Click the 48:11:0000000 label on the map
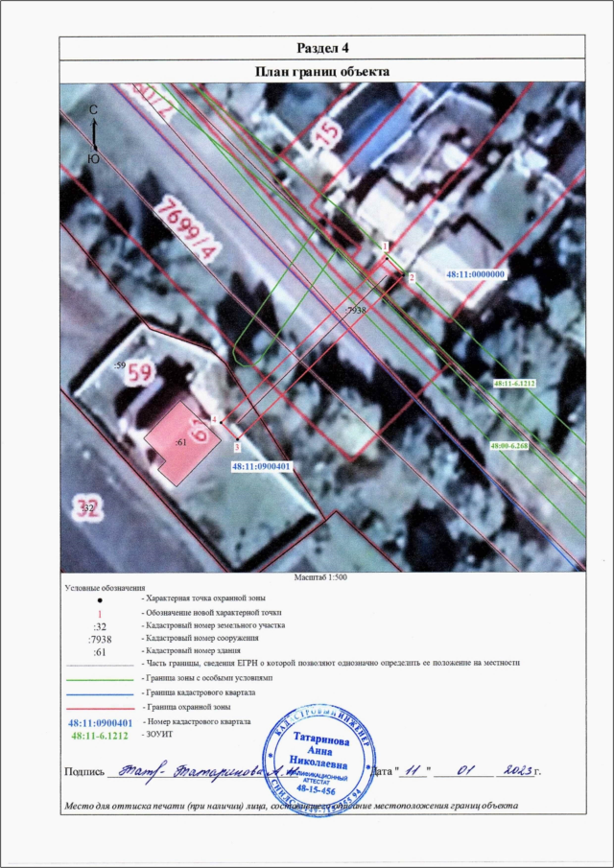Viewport: 614px width, 868px height. pyautogui.click(x=477, y=274)
